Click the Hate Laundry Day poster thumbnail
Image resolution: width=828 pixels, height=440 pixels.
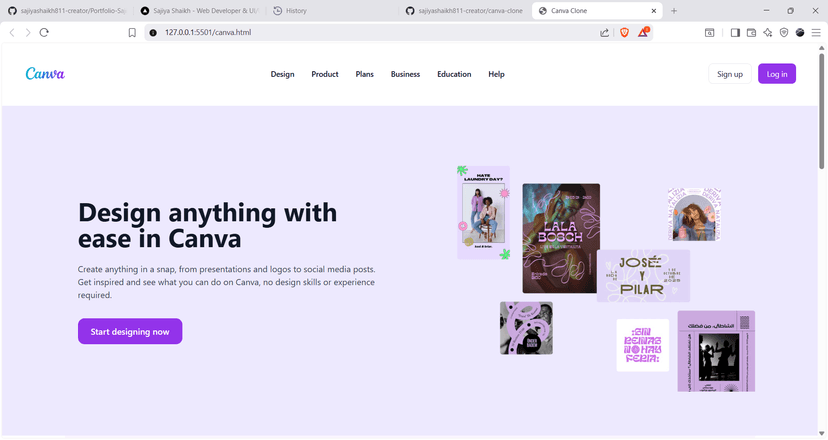(x=483, y=213)
